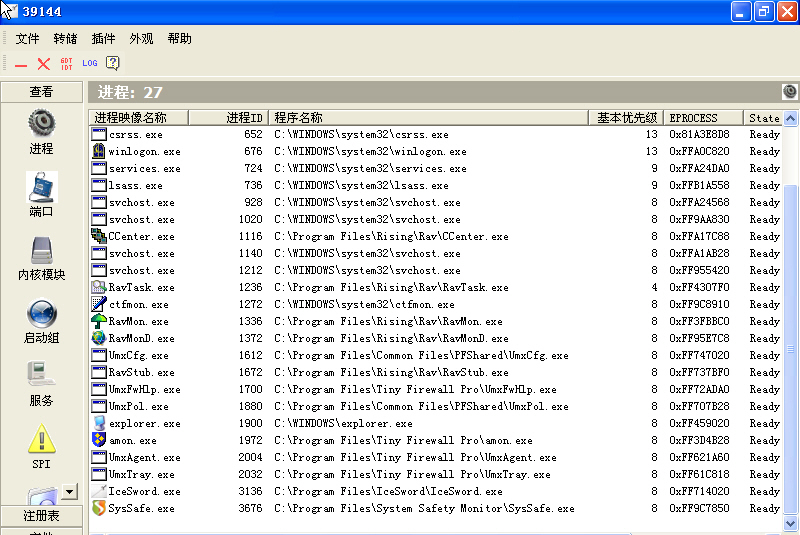Select RavTask.exe process icon
Image resolution: width=800 pixels, height=535 pixels.
pos(98,287)
